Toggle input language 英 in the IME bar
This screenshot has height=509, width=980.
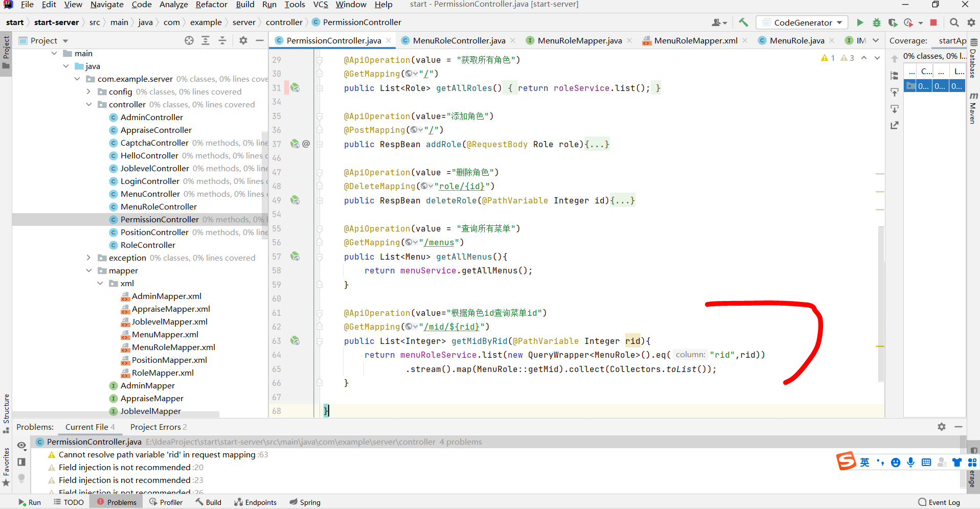pyautogui.click(x=864, y=462)
